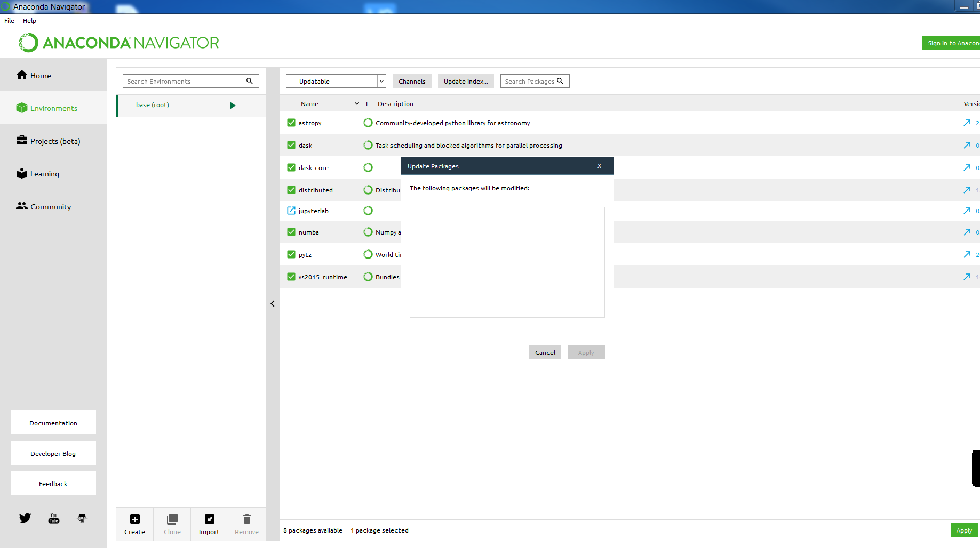The width and height of the screenshot is (980, 548).
Task: Open the File menu
Action: coord(9,21)
